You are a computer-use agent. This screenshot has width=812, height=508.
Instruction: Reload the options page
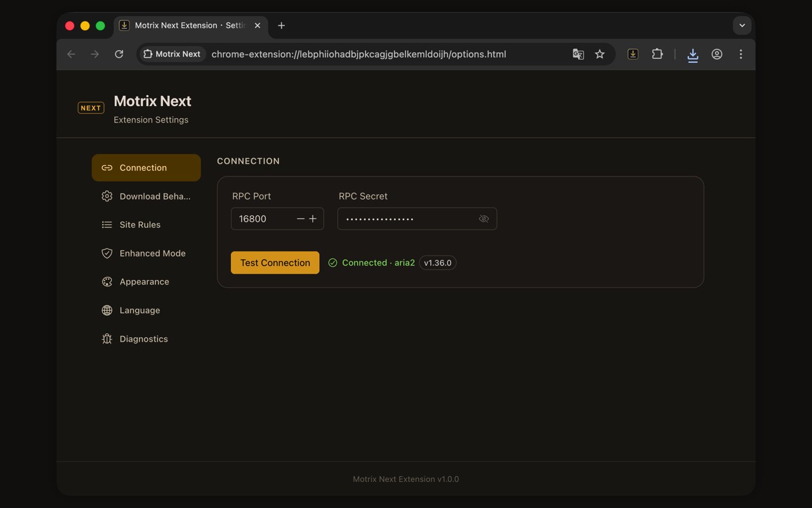pos(119,54)
